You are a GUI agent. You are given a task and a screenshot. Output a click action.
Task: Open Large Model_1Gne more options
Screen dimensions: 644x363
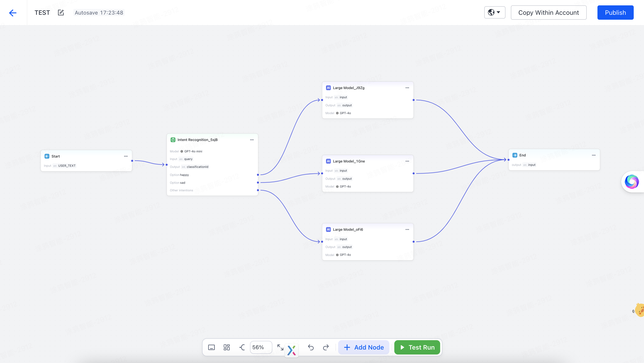(x=407, y=161)
